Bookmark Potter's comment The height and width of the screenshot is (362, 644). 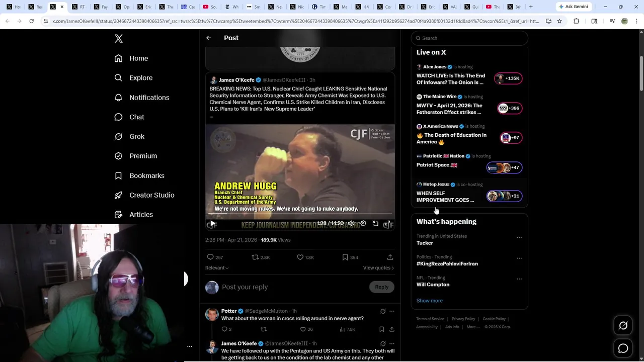(x=382, y=329)
